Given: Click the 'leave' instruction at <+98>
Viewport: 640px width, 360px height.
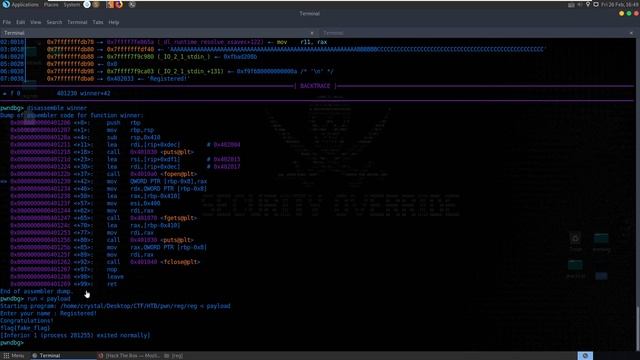Looking at the screenshot, I should (x=115, y=277).
